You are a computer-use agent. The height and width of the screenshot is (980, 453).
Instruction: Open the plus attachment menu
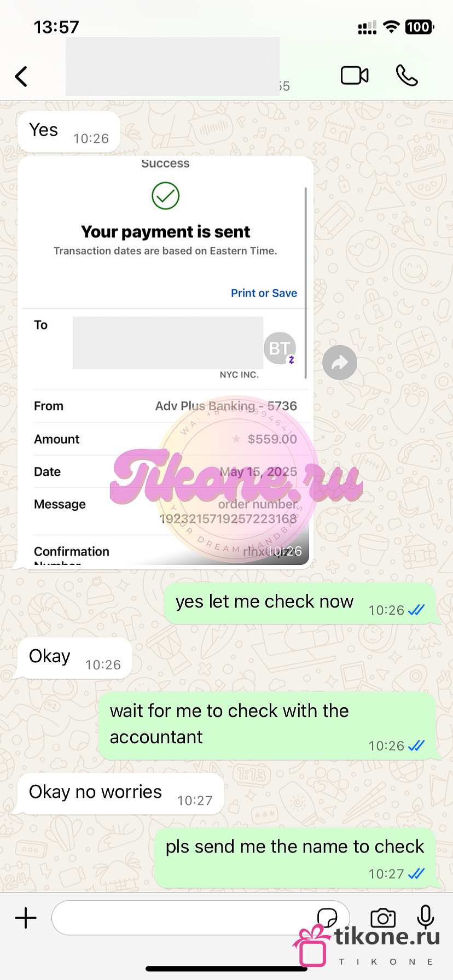tap(26, 918)
